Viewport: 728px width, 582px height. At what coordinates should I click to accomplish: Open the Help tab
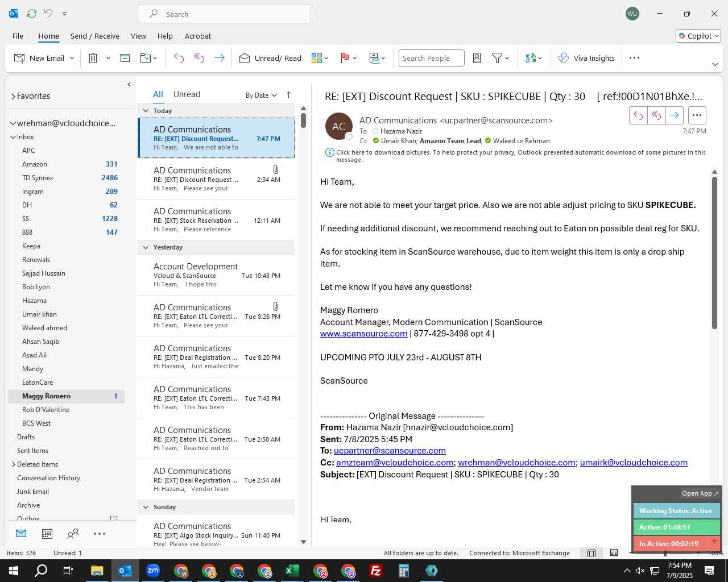point(165,36)
